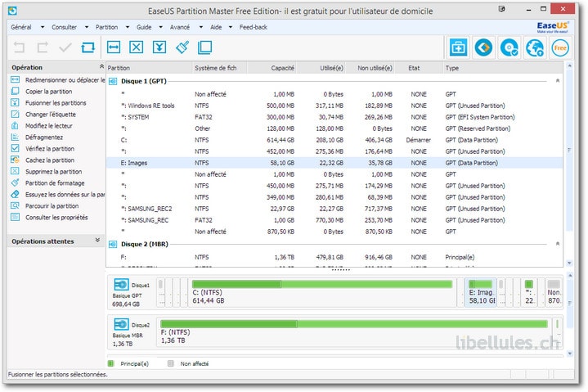Click the Format brush toolbar icon

(182, 47)
